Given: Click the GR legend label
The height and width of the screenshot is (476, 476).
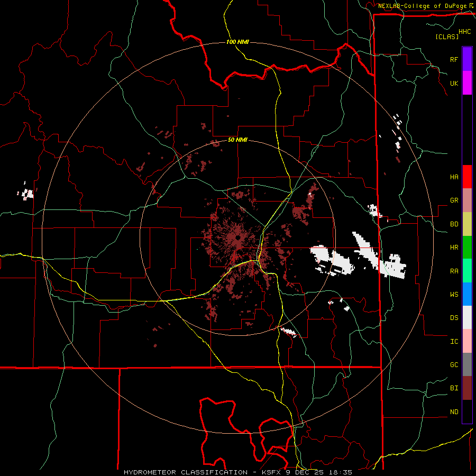Looking at the screenshot, I should click(x=454, y=200).
